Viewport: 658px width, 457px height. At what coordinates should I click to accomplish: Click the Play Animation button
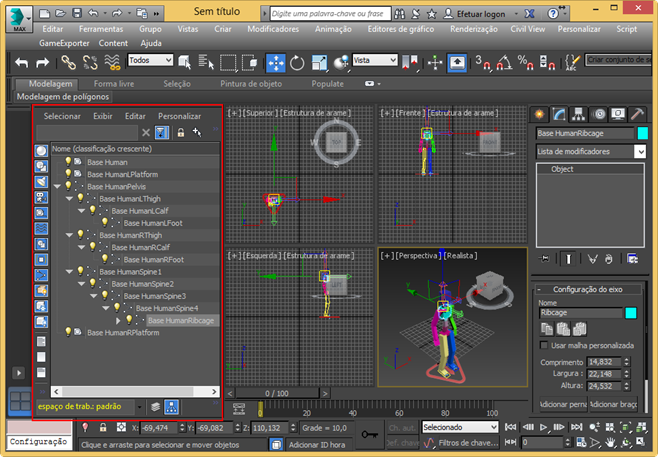click(543, 427)
